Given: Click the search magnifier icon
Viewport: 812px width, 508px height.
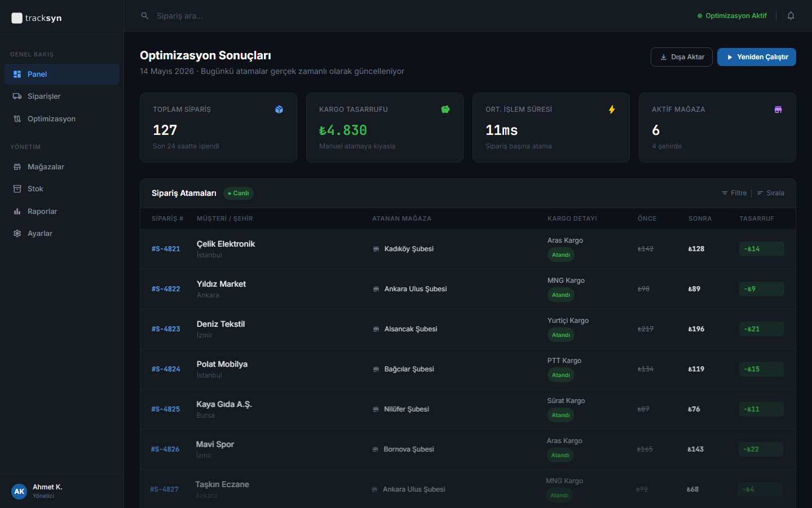Looking at the screenshot, I should click(145, 16).
